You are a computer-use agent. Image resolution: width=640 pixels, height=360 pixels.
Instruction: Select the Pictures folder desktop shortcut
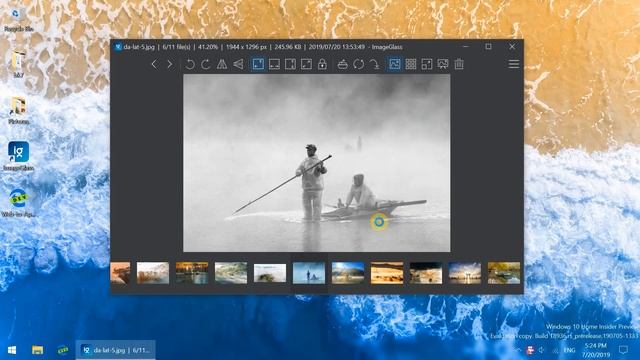(x=18, y=111)
